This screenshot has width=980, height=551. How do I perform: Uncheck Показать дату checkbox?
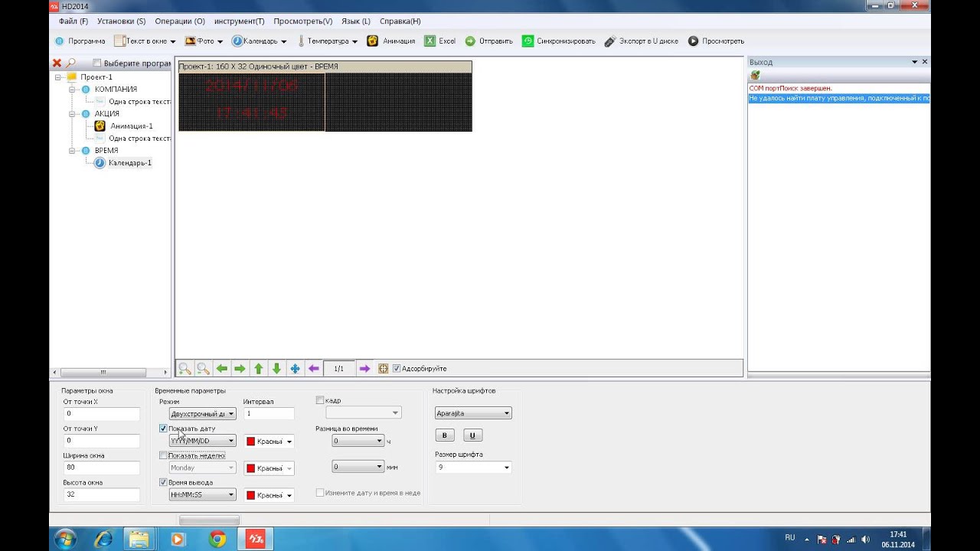163,429
